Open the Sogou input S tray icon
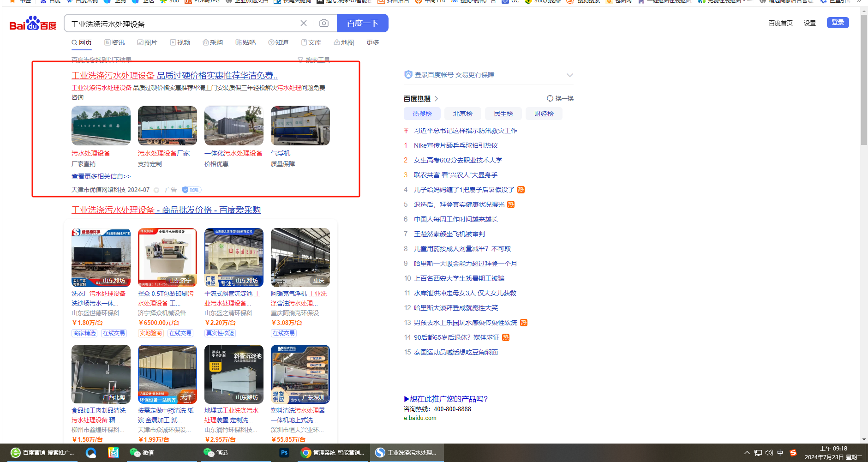Viewport: 868px width, 462px height. pos(793,453)
